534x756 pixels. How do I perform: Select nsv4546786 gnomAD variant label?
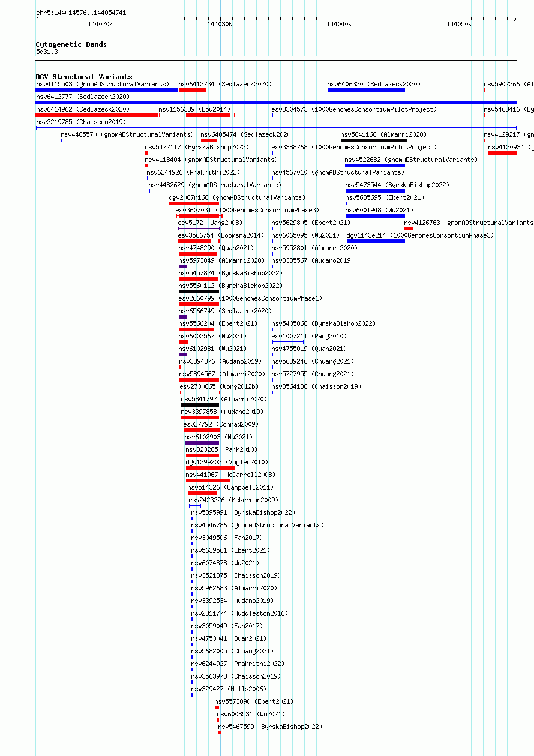[257, 525]
